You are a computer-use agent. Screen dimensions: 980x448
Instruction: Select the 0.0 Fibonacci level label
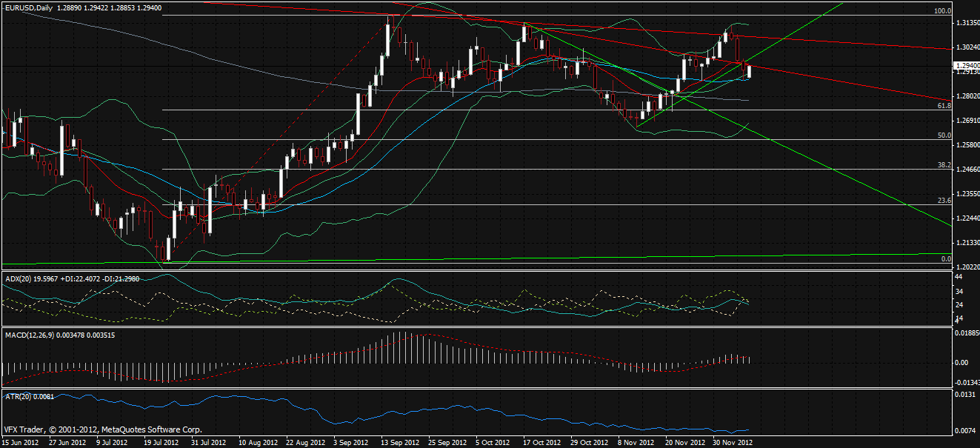pyautogui.click(x=945, y=259)
